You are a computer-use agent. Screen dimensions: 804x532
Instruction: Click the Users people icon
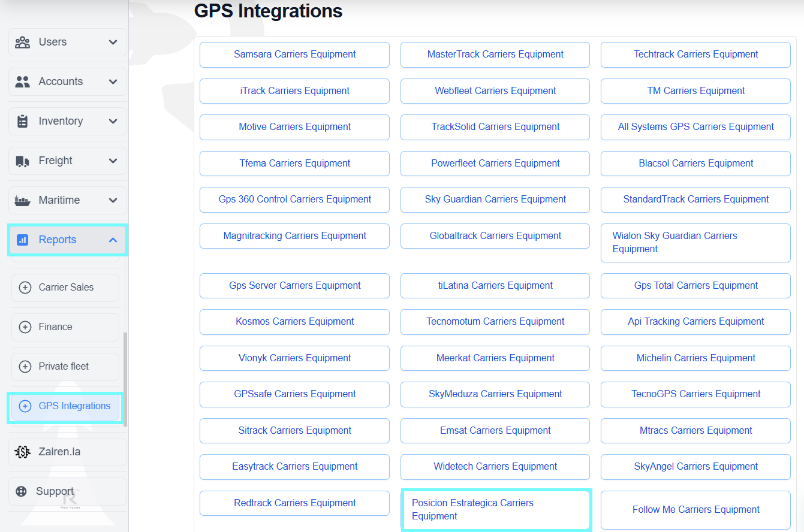(x=23, y=42)
